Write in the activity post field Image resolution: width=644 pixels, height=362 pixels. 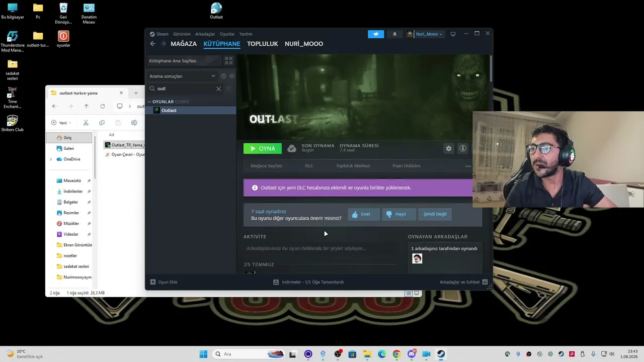point(320,248)
